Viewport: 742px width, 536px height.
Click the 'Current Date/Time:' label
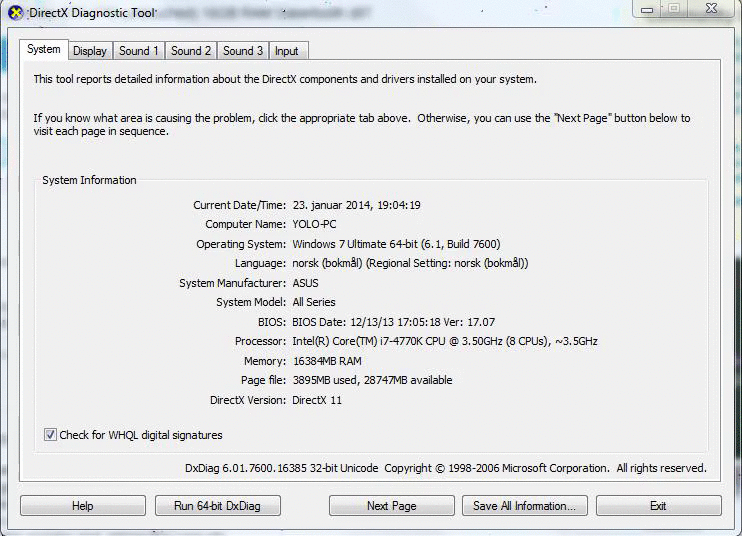[x=239, y=205]
